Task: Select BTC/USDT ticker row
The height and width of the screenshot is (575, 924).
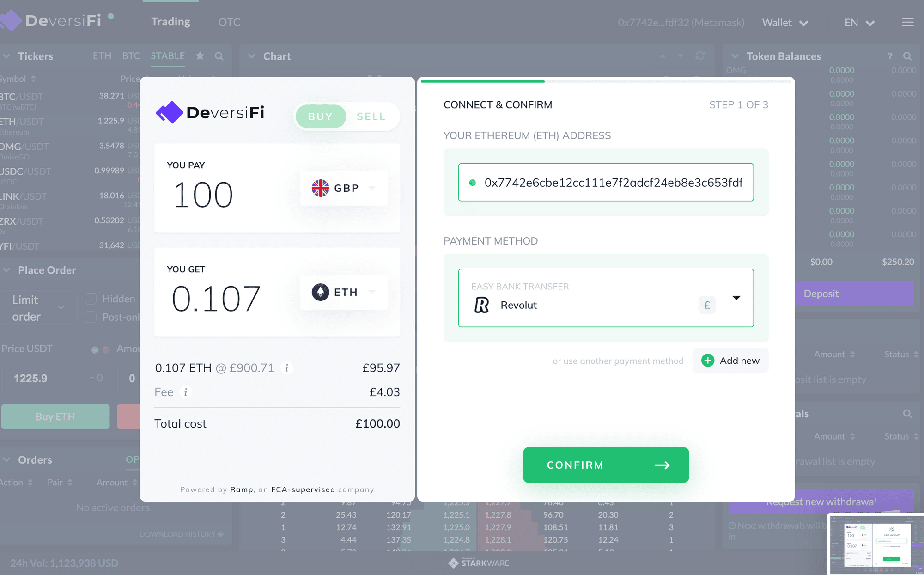Action: click(x=70, y=101)
